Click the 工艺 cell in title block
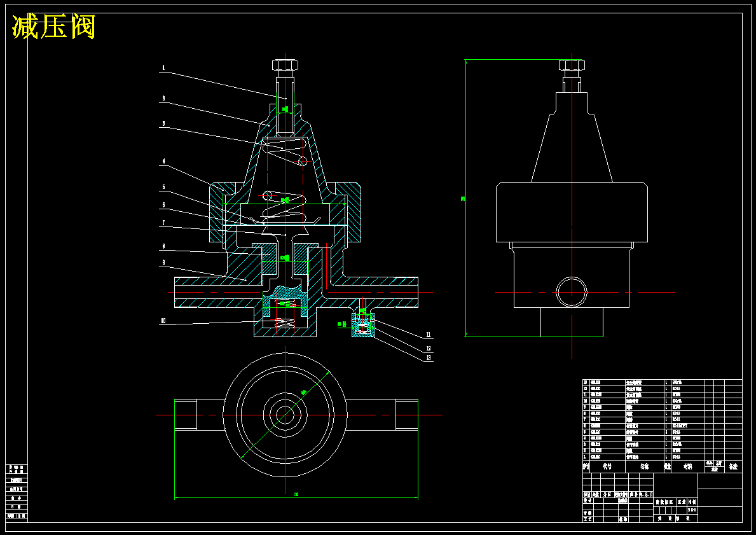Viewport: 756px width, 535px height. point(588,520)
